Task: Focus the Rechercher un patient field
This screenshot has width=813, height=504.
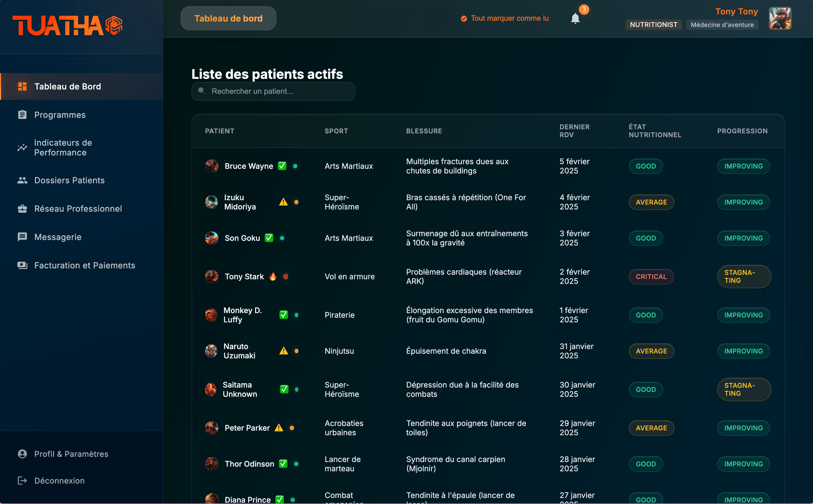Action: click(x=273, y=91)
